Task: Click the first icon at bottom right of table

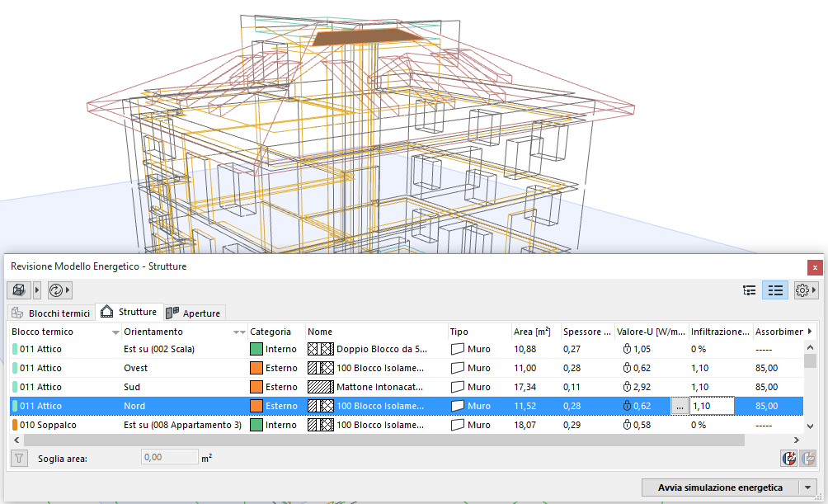Action: 789,459
